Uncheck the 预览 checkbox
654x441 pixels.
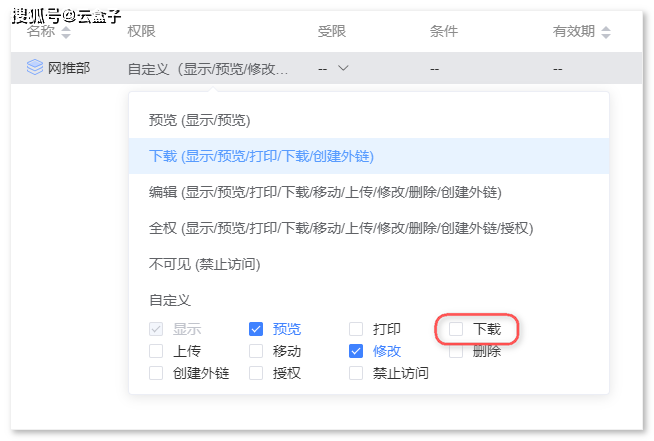coord(256,329)
